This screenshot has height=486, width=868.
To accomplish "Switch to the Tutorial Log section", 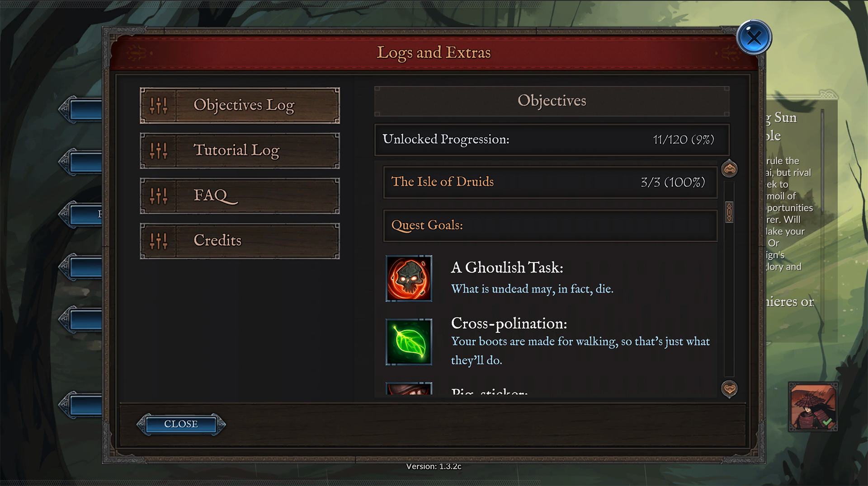I will pyautogui.click(x=240, y=151).
